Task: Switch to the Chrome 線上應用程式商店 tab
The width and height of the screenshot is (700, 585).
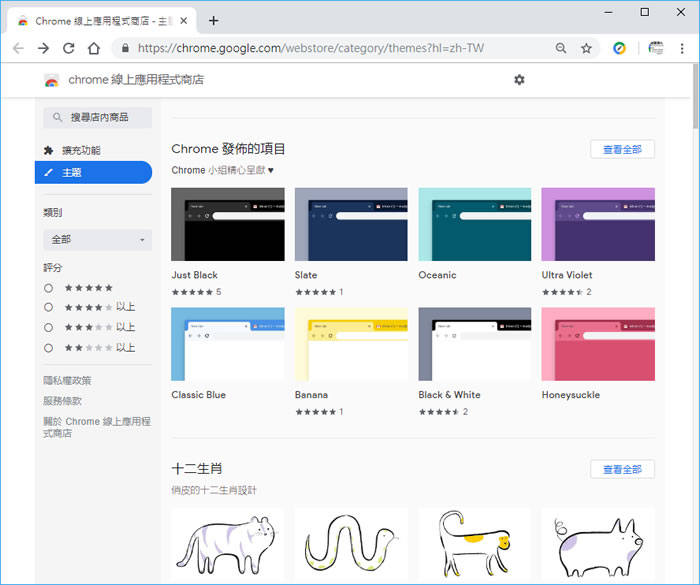Action: (x=101, y=21)
